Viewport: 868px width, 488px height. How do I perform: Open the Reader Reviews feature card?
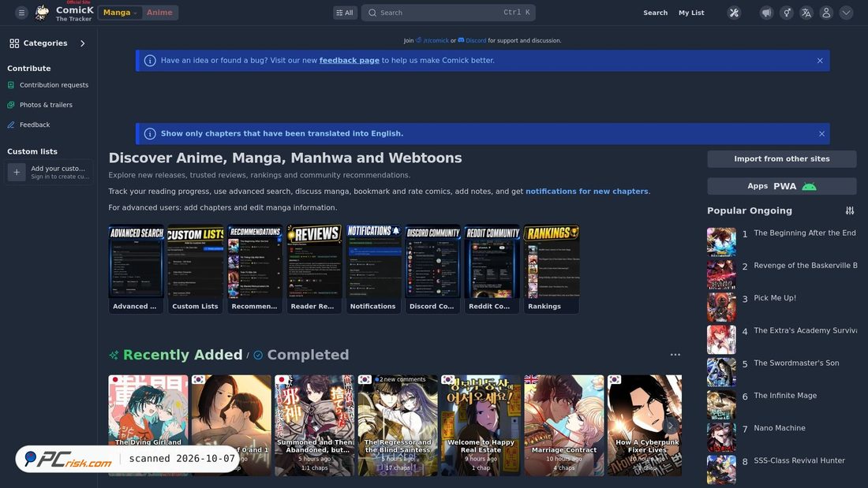tap(314, 269)
